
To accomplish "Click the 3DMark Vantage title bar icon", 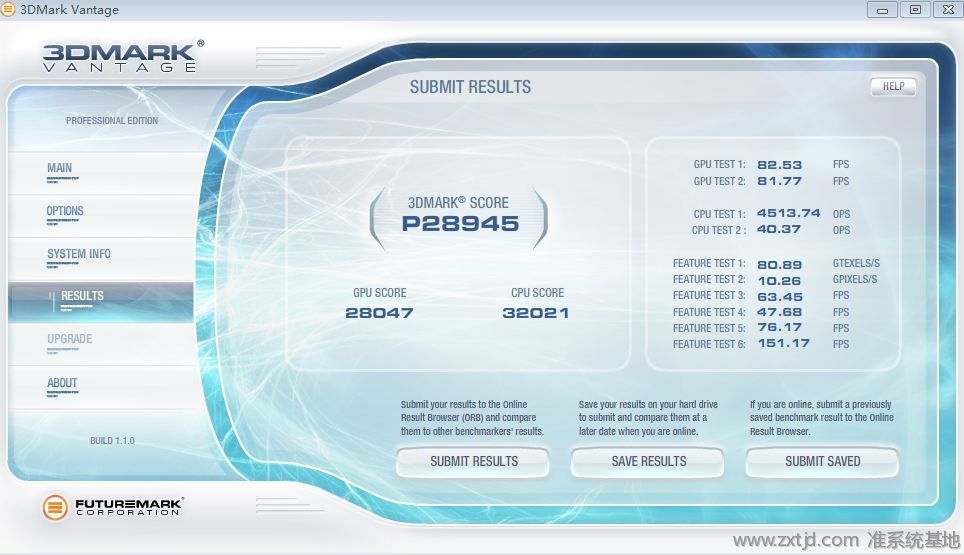I will 9,10.
